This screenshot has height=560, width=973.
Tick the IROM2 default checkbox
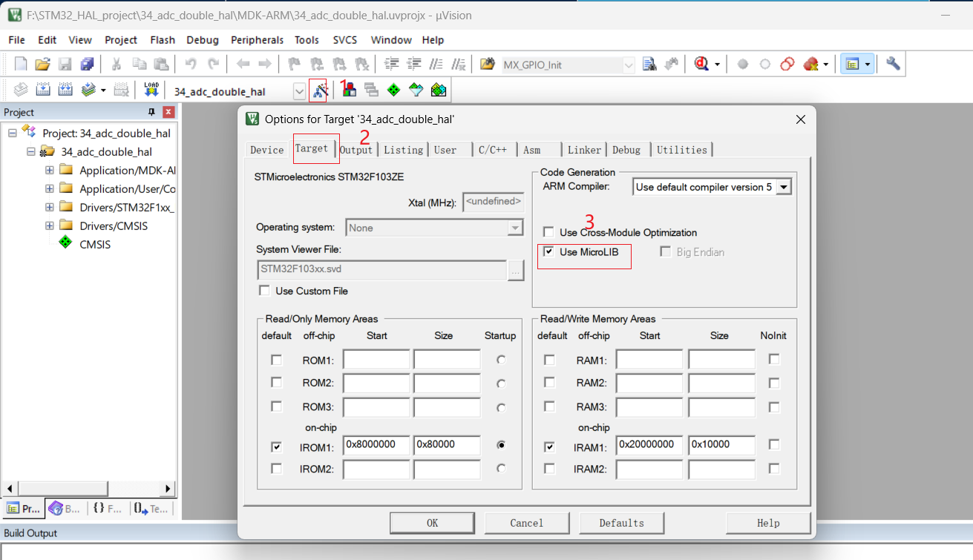[x=277, y=469]
